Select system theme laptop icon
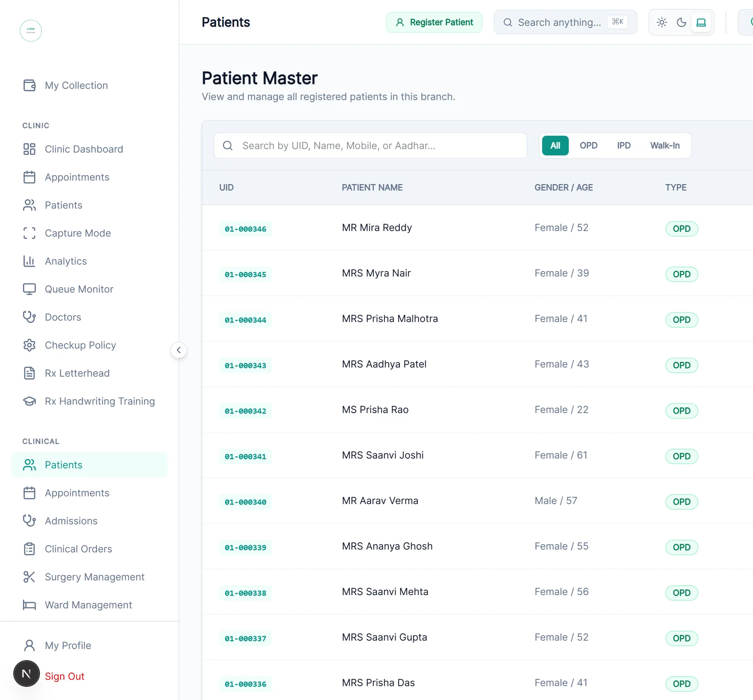Image resolution: width=753 pixels, height=700 pixels. (701, 23)
